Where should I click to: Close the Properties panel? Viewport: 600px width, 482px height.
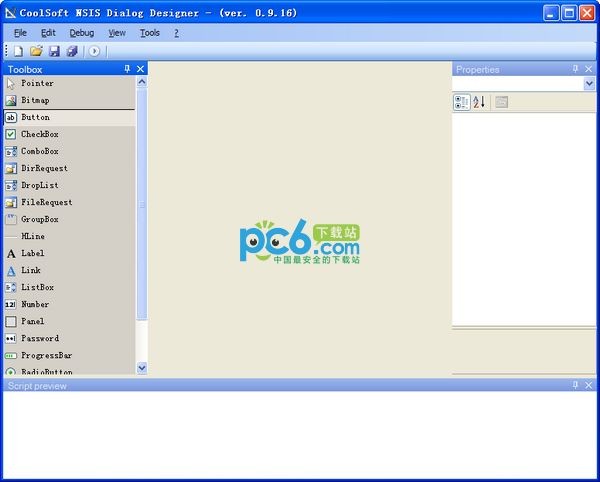tap(589, 69)
